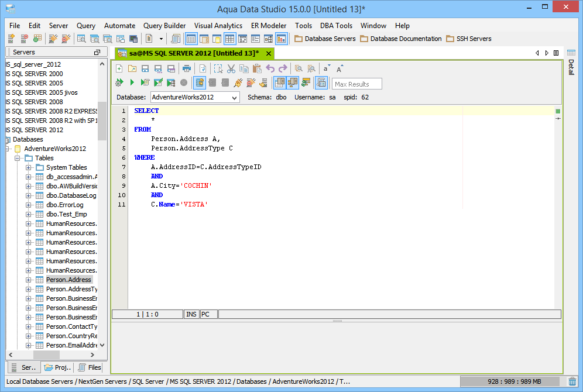Toggle grid results display button

[x=280, y=82]
